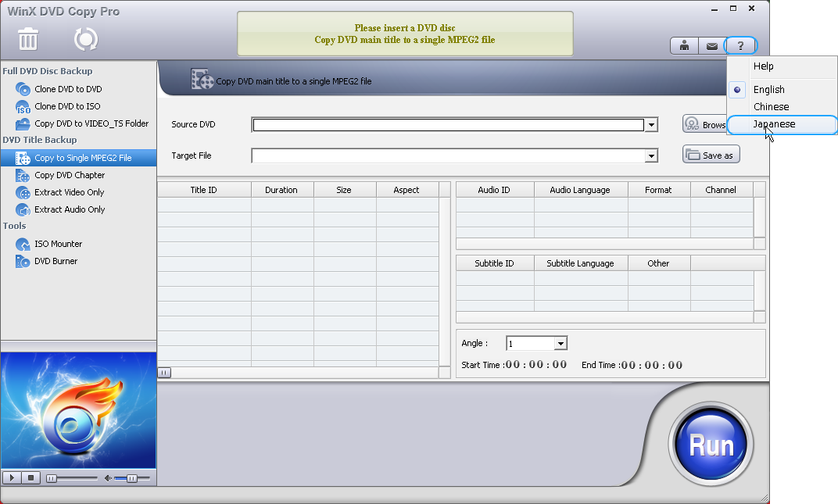Image resolution: width=838 pixels, height=504 pixels.
Task: Adjust the volume slider handle
Action: point(131,478)
